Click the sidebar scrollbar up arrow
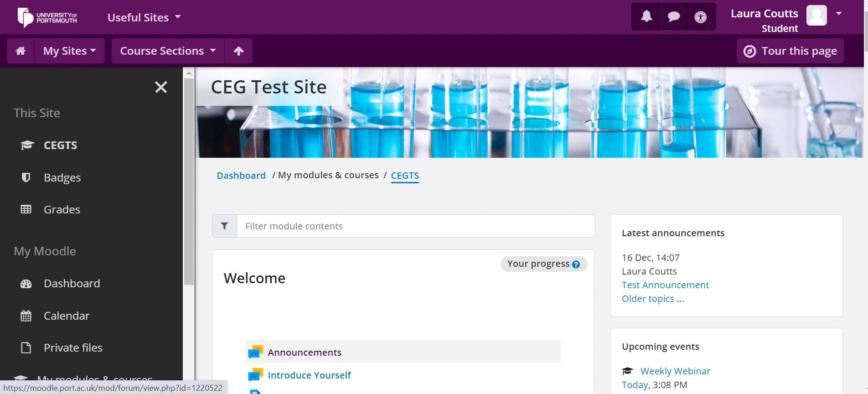This screenshot has height=394, width=868. [189, 73]
